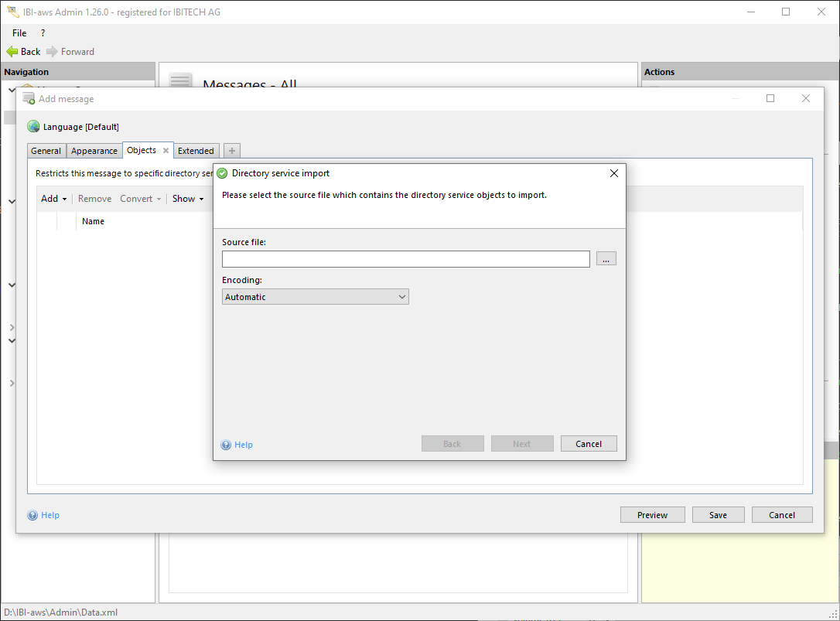Click the browse (...) button for source file
Screen dimensions: 840x621
pos(606,259)
